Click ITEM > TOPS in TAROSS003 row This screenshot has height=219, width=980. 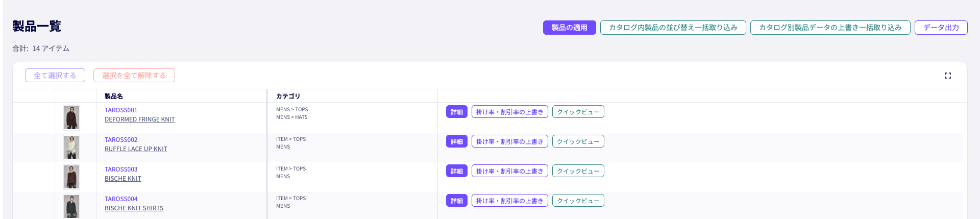(291, 169)
